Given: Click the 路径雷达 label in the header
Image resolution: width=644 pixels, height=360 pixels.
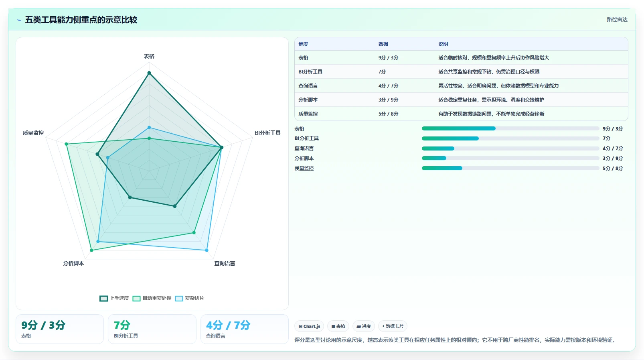Looking at the screenshot, I should point(617,19).
